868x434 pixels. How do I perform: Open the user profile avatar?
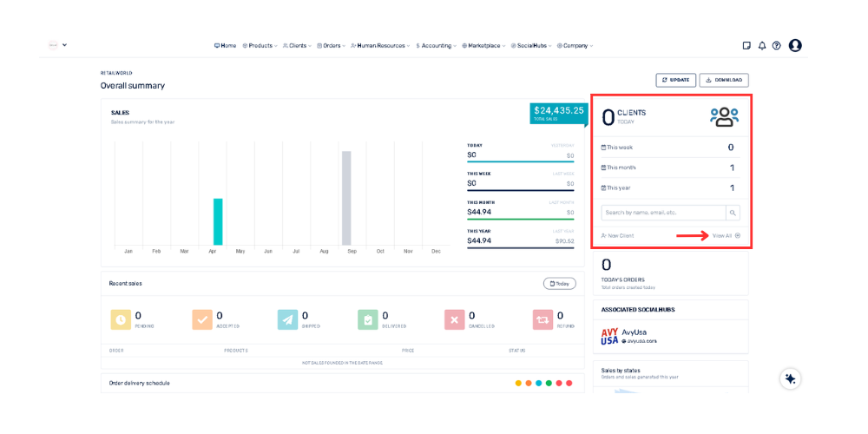[795, 46]
